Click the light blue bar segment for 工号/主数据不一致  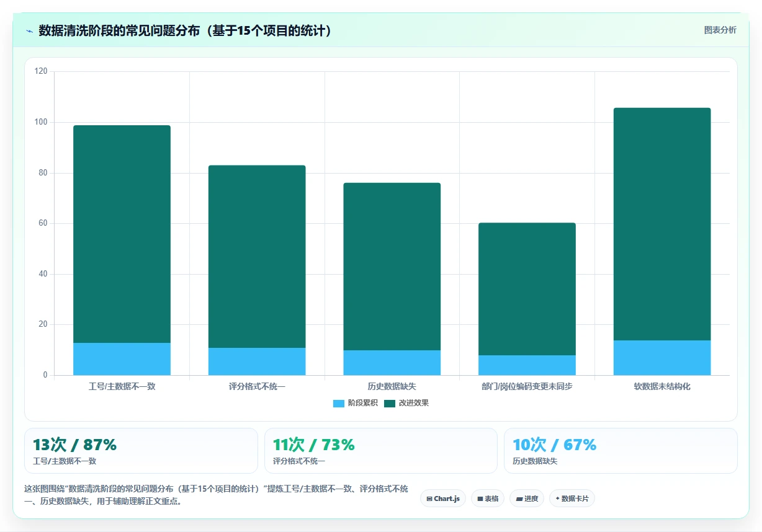[x=122, y=359]
